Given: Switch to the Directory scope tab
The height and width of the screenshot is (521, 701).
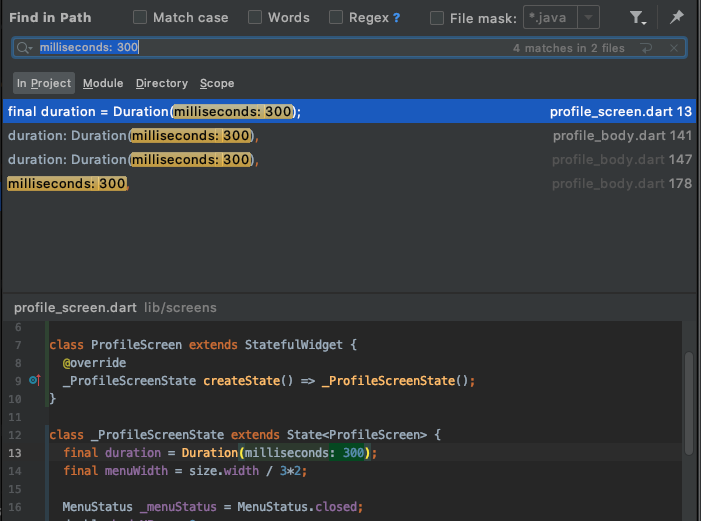Looking at the screenshot, I should (x=162, y=83).
